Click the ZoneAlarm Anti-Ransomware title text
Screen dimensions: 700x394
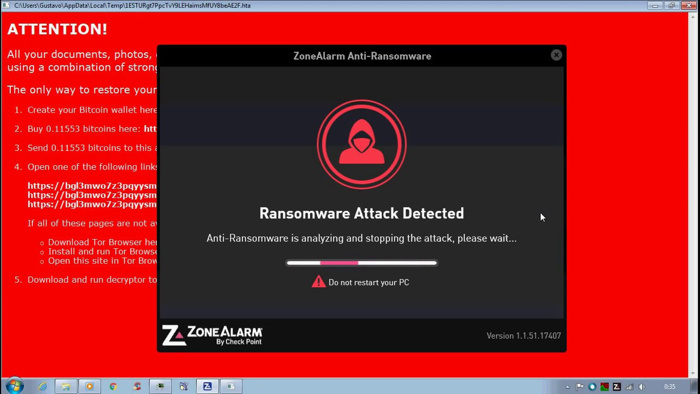click(362, 56)
